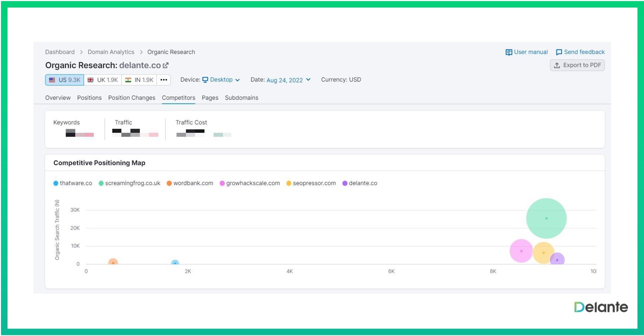Go to Dashboard breadcrumb
This screenshot has width=644, height=336.
tap(60, 52)
